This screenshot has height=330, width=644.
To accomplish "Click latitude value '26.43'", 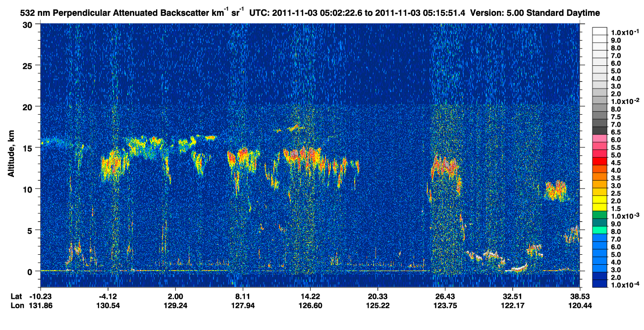I will pos(445,296).
